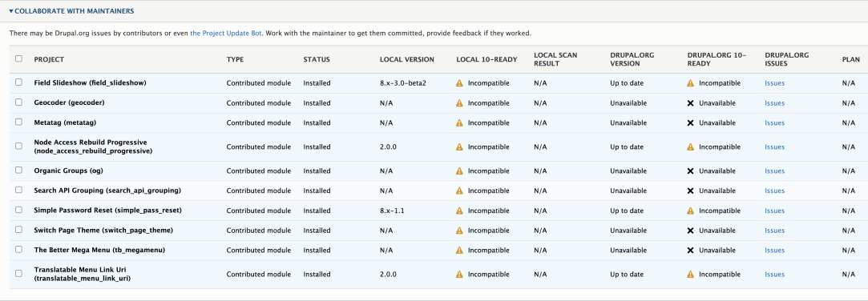Click Local 10-Ready warning icon for Organic Groups
The image size is (868, 301).
(459, 171)
